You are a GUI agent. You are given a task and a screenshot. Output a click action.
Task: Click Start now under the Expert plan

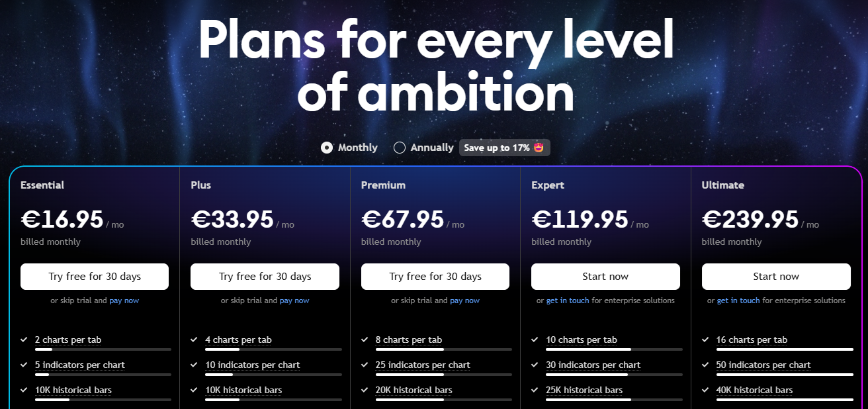(x=605, y=277)
